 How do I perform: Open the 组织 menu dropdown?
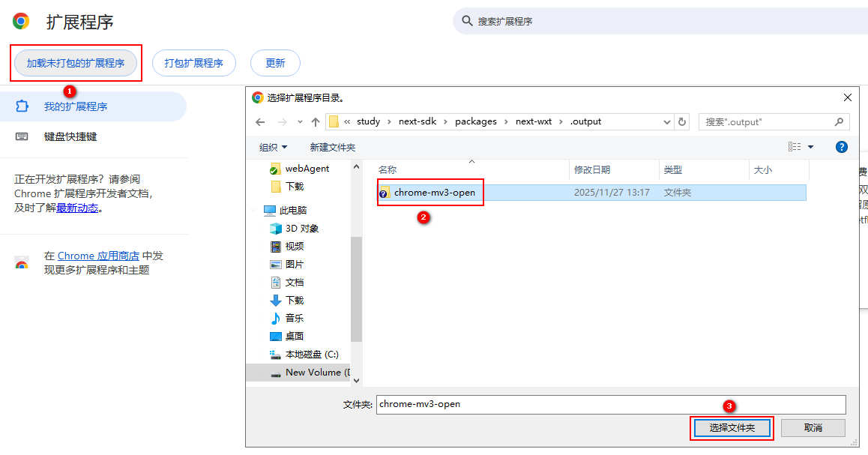(273, 147)
